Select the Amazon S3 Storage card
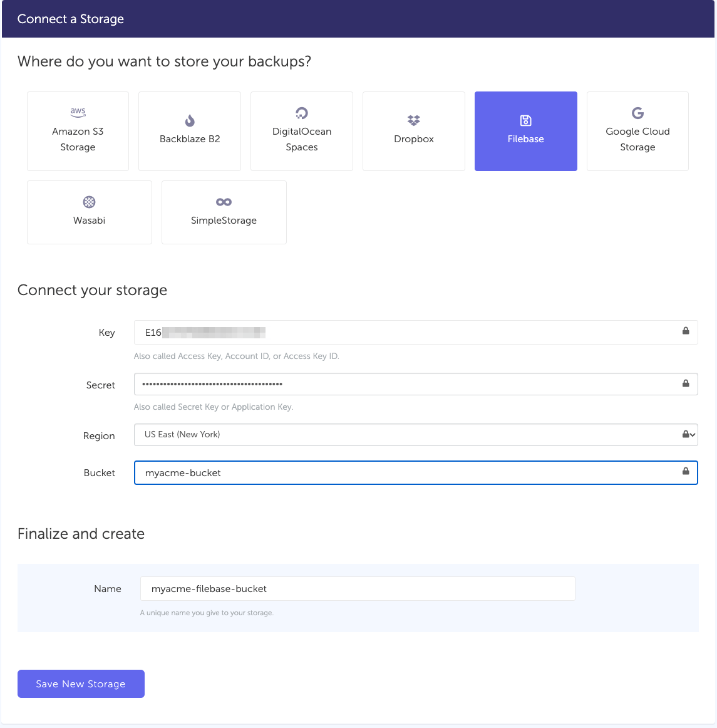This screenshot has height=728, width=717. (78, 131)
